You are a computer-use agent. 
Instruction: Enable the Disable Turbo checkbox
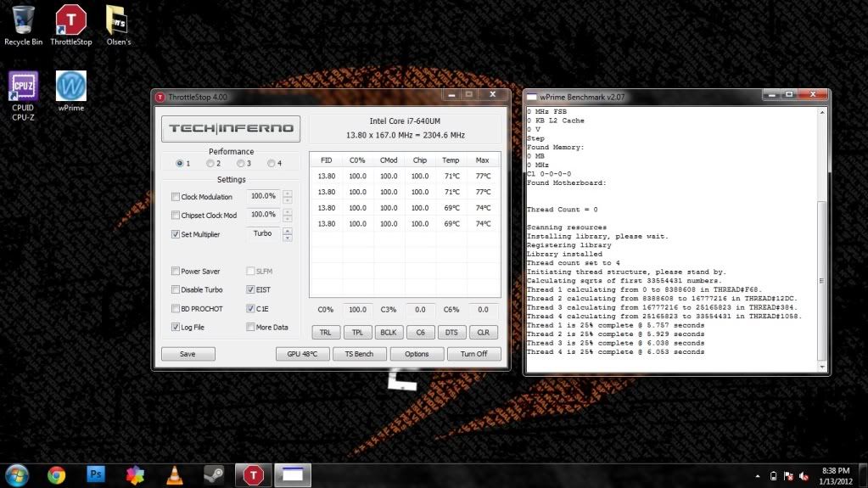(176, 289)
